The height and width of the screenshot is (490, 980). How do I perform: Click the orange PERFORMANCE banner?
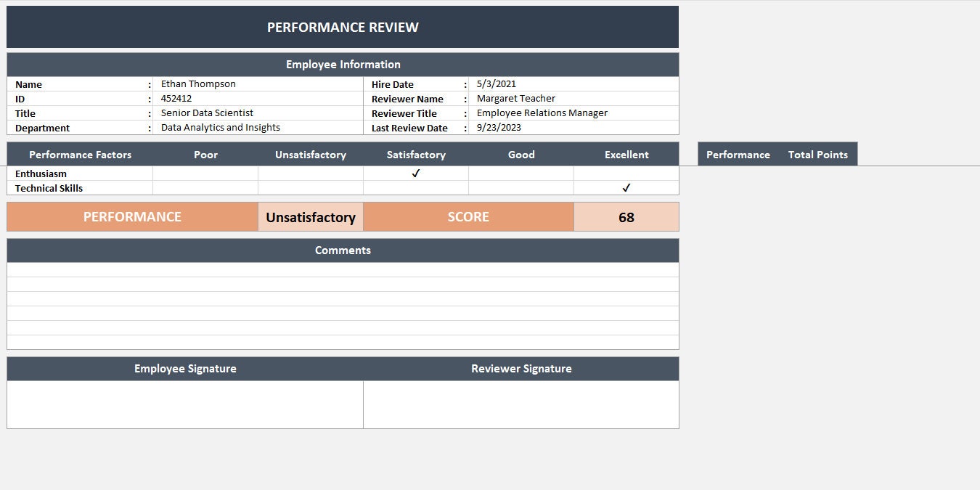[x=131, y=216]
